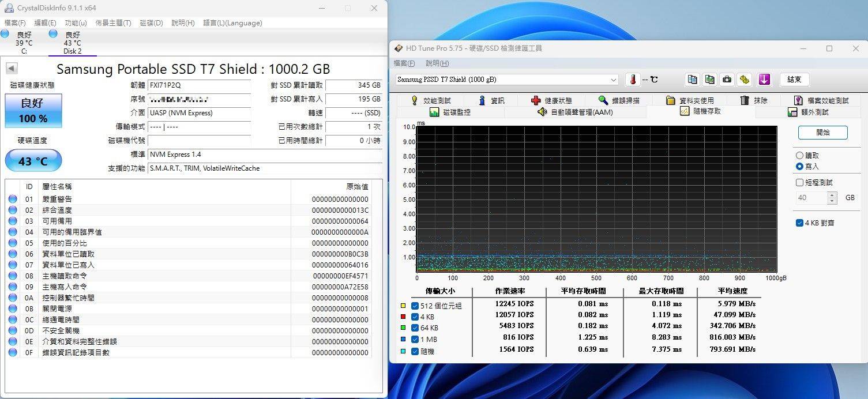
Task: Click the blue status dot beside 嚴重警告 attribute
Action: (13, 199)
